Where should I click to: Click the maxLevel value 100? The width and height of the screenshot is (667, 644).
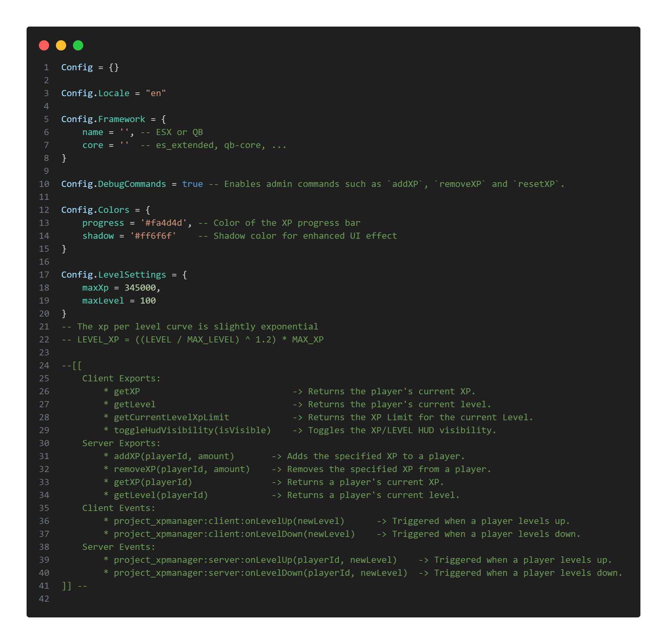[148, 301]
